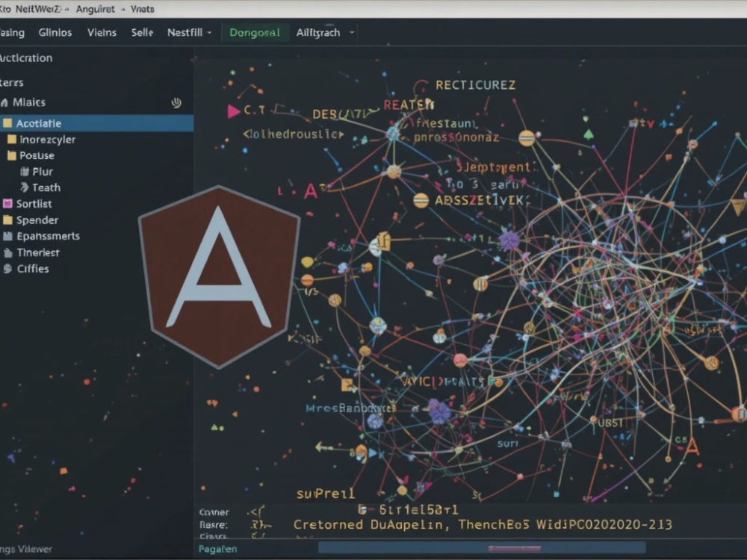This screenshot has height=560, width=747.
Task: Open the Nestfill menu
Action: coord(185,32)
